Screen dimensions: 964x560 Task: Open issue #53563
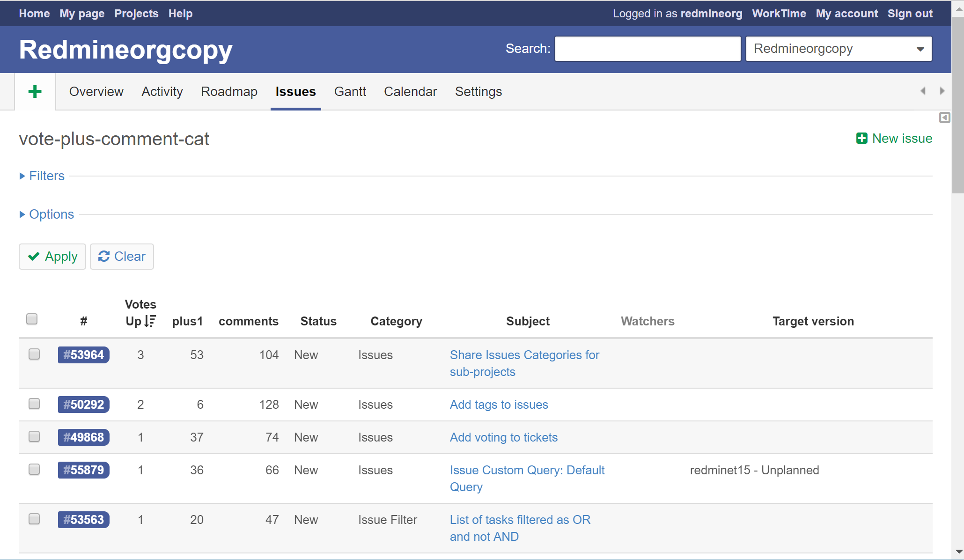[x=83, y=520]
